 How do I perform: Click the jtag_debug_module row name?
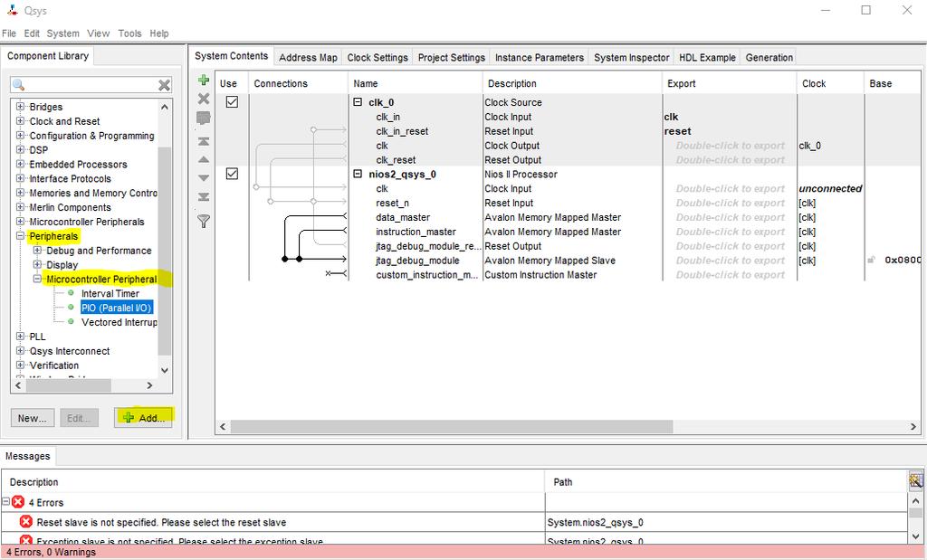pyautogui.click(x=417, y=261)
